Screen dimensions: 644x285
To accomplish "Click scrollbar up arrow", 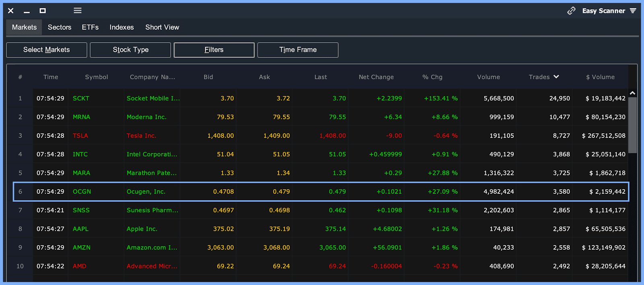I will (x=632, y=93).
